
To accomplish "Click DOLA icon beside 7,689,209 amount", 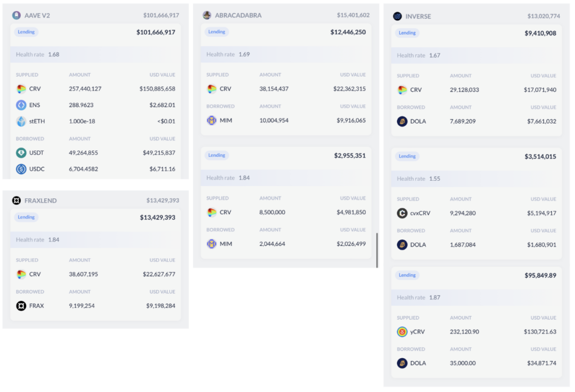I will tap(402, 121).
